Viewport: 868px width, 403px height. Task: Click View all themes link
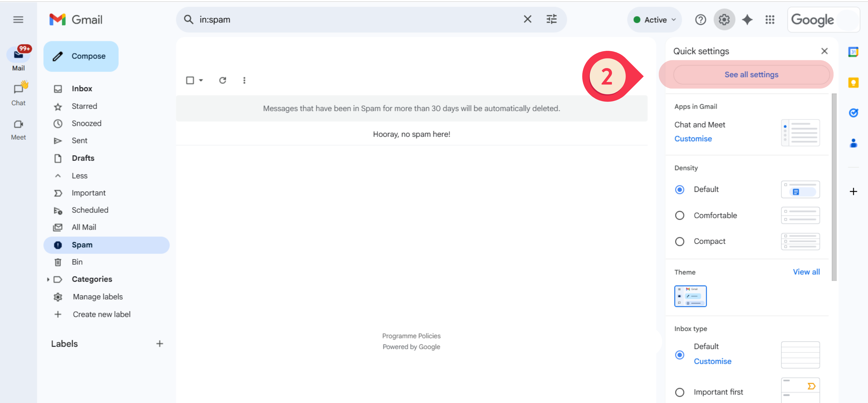(806, 272)
